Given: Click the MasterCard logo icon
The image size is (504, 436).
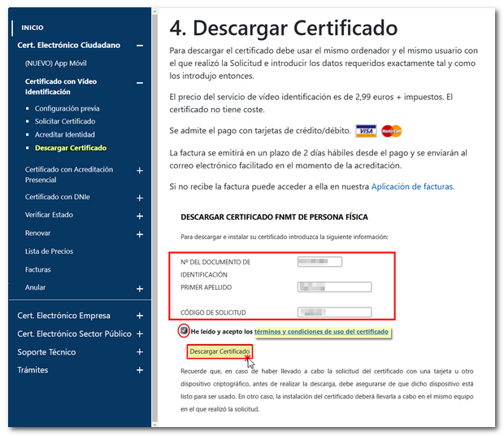Looking at the screenshot, I should 392,131.
